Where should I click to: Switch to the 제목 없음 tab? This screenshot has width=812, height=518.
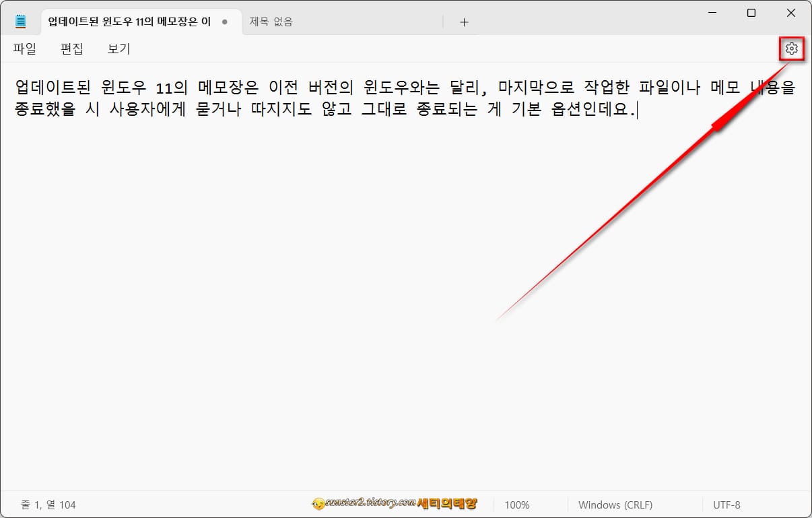coord(271,21)
